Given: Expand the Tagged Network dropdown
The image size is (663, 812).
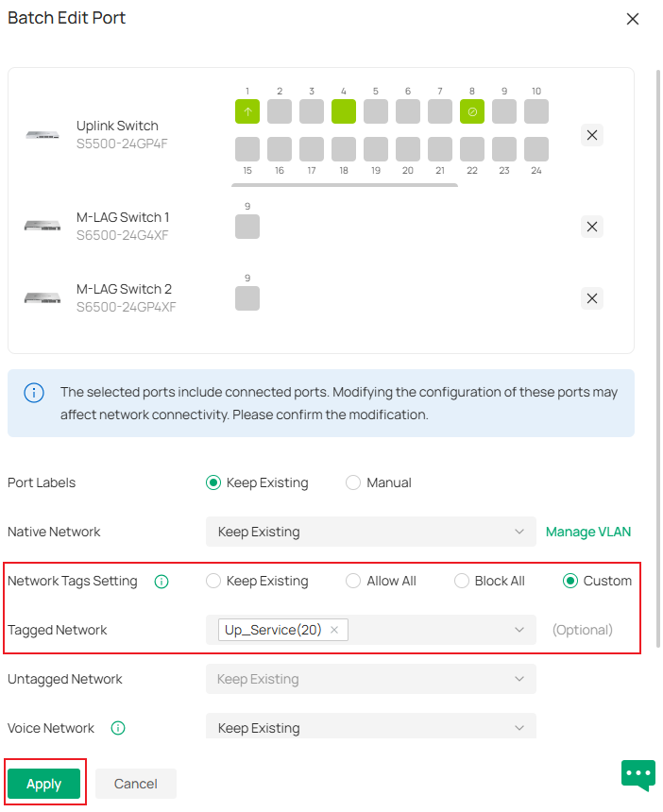Looking at the screenshot, I should [x=518, y=630].
